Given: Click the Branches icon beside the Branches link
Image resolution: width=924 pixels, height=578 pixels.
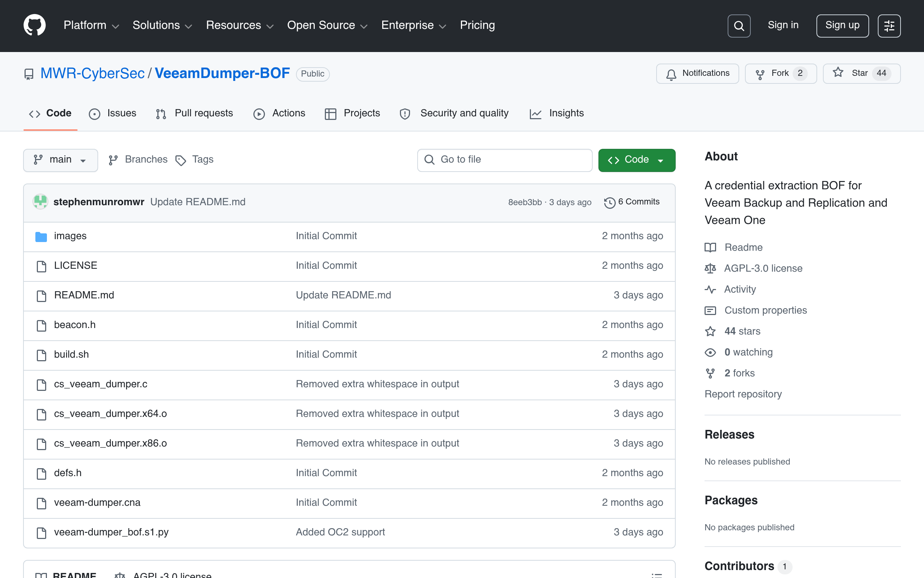Looking at the screenshot, I should [x=113, y=160].
